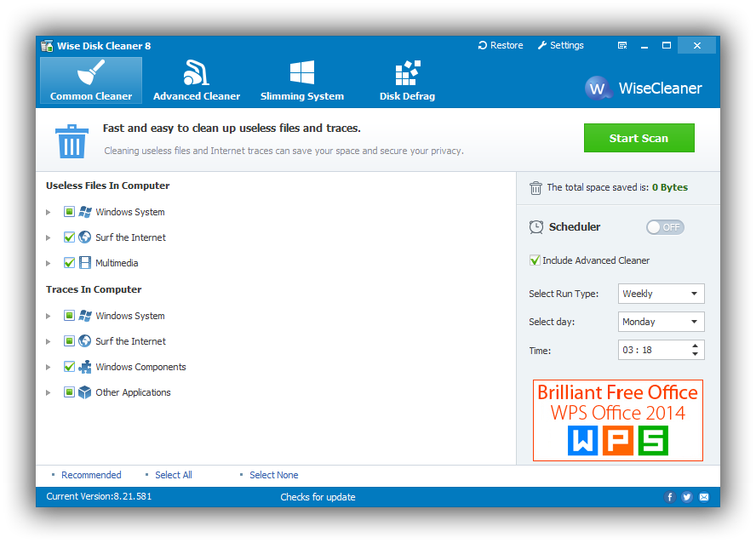
Task: Click Checks for update link
Action: 318,497
